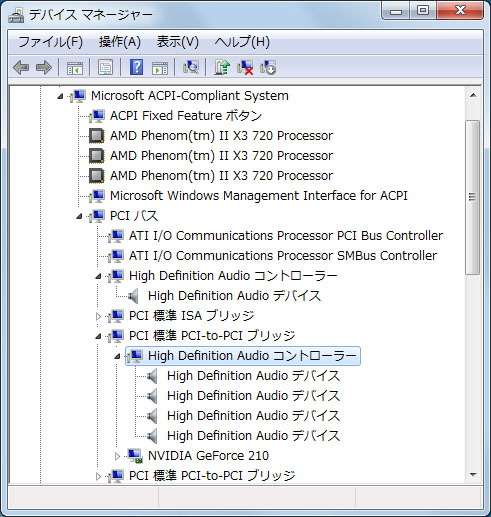Open the ファイル(F) menu
Viewport: 491px width, 517px height.
tap(50, 42)
